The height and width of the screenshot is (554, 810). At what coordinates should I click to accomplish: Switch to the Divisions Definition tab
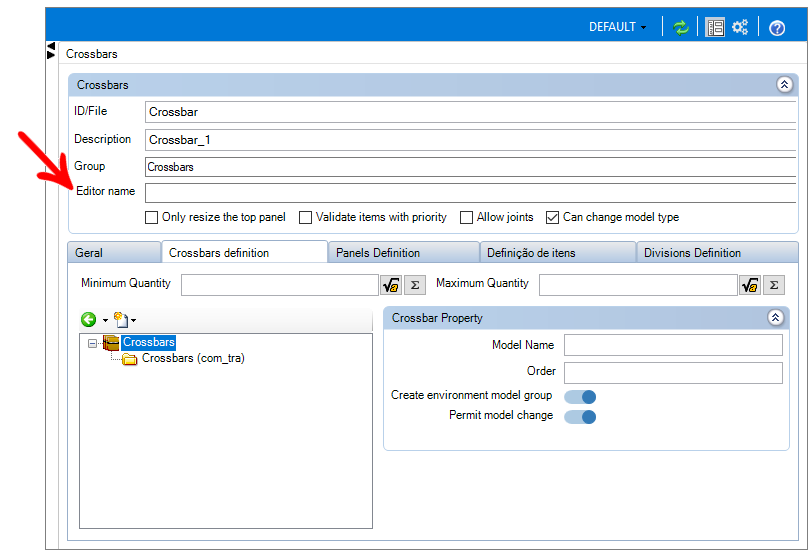[x=717, y=253]
